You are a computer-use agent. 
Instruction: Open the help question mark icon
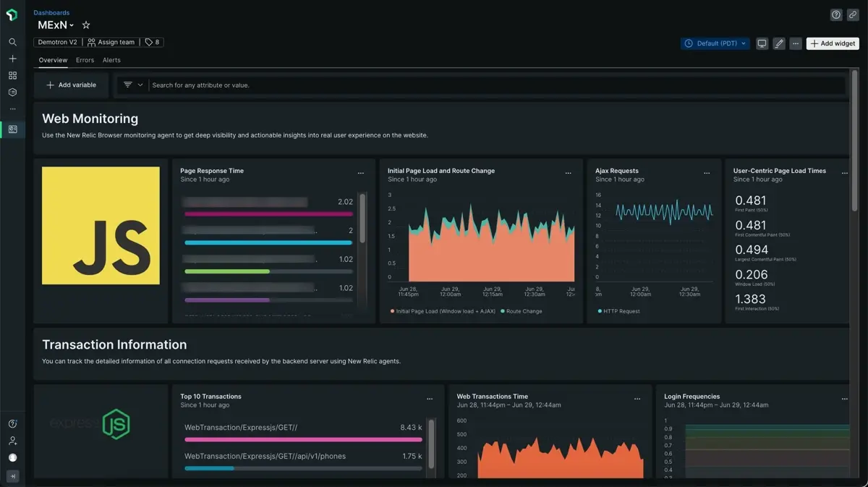tap(836, 15)
